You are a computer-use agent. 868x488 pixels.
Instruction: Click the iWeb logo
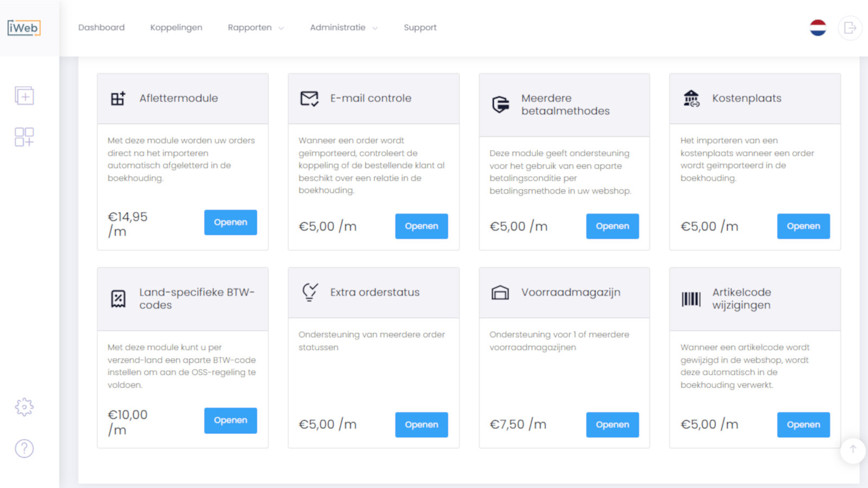(24, 28)
